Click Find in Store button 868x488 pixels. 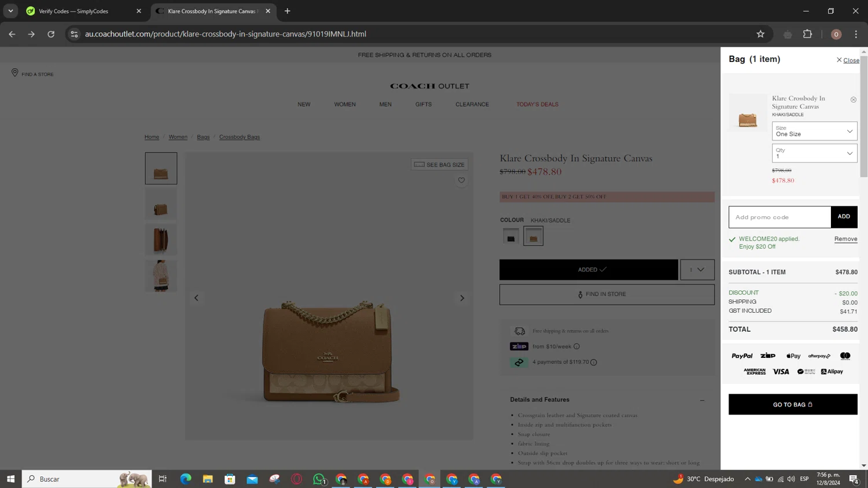pyautogui.click(x=607, y=294)
